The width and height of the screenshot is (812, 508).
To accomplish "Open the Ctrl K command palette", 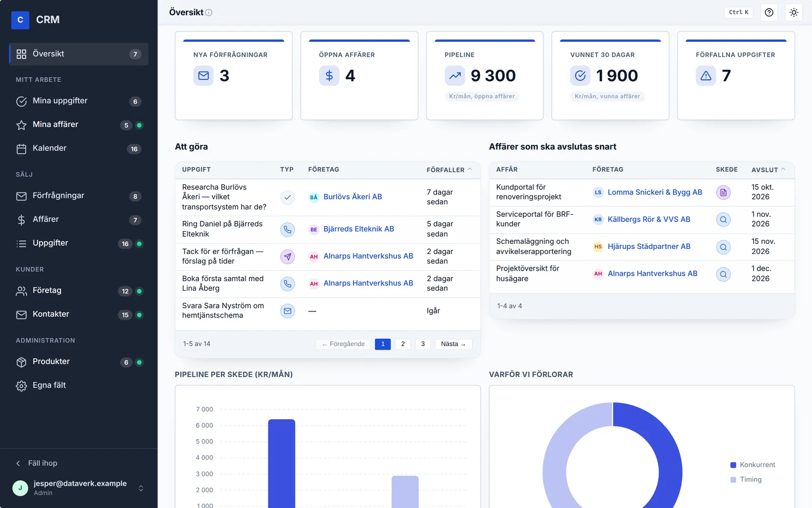I will coord(738,12).
